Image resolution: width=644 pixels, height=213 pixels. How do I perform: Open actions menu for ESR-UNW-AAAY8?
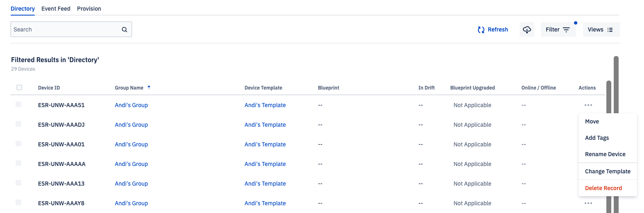[588, 203]
